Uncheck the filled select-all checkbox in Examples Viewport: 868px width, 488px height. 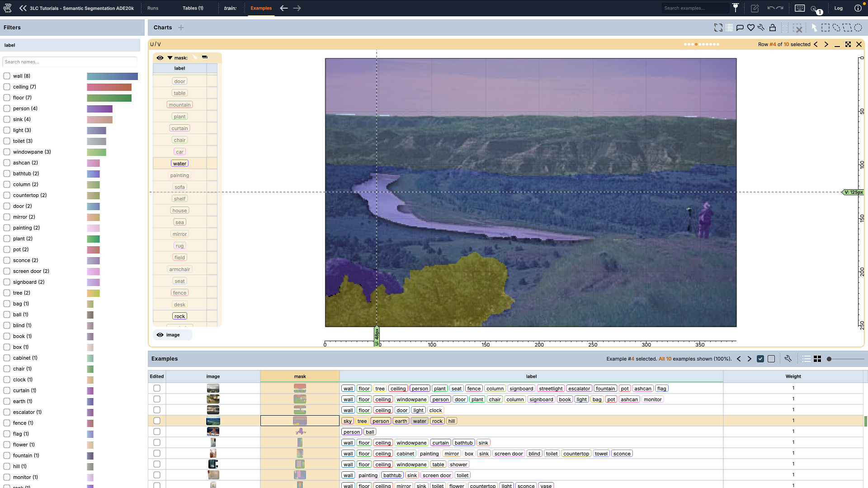760,359
